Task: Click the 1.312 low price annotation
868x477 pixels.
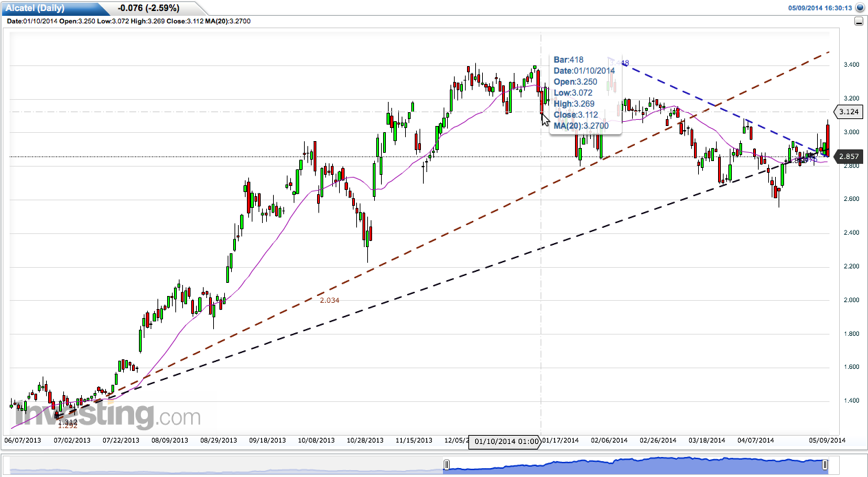Action: pos(68,420)
